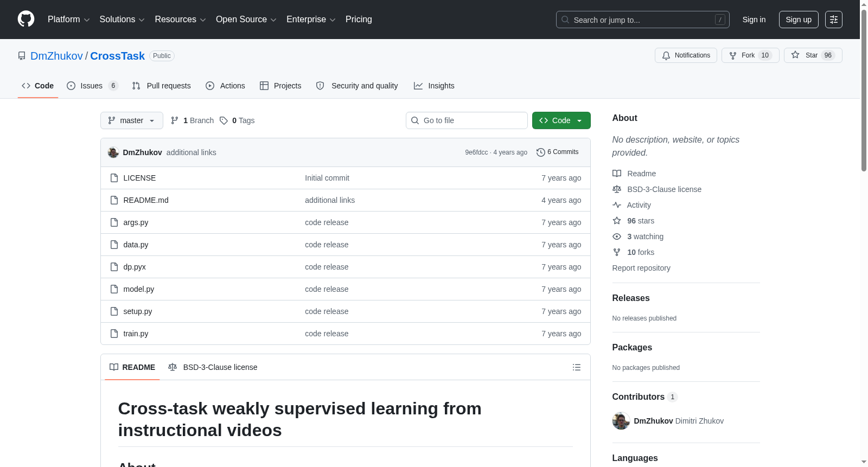Click the 0 Tags link
Viewport: 868px width, 467px height.
pos(238,120)
